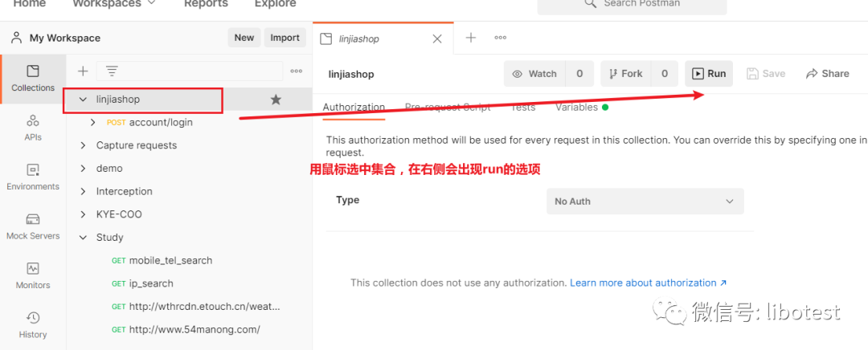
Task: Expand the KYE-COO collection
Action: [83, 214]
